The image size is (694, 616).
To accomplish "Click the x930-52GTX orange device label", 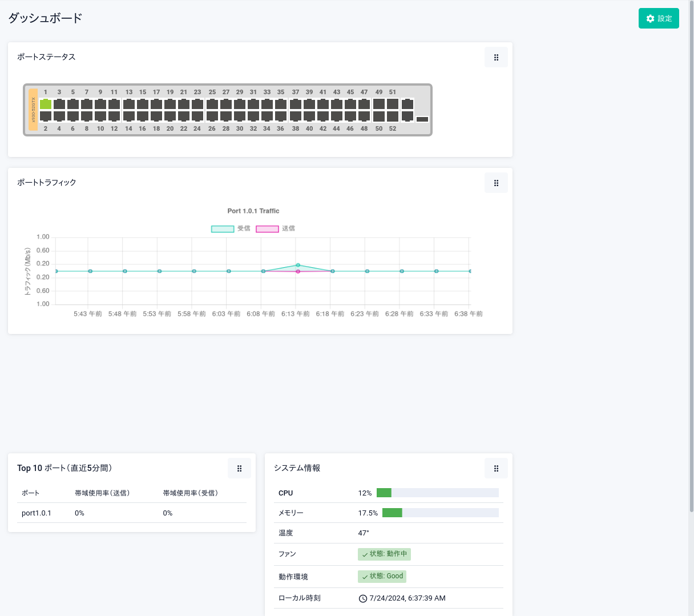I will click(33, 110).
